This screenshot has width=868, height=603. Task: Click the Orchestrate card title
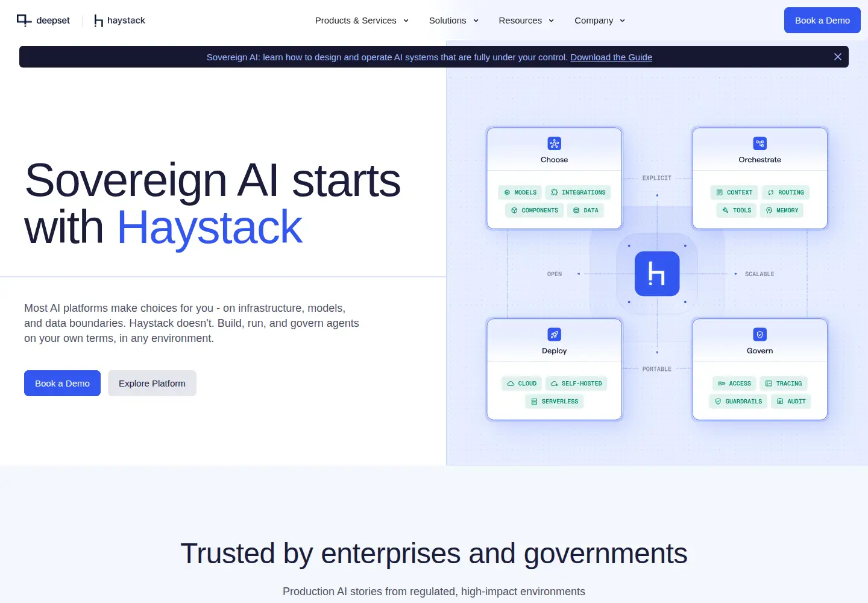pos(760,160)
